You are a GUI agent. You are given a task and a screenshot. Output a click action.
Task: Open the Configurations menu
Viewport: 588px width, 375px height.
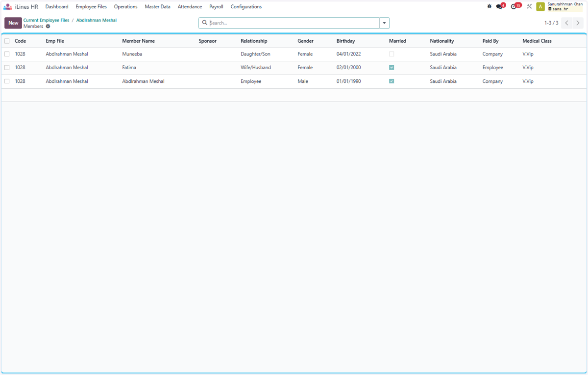246,7
